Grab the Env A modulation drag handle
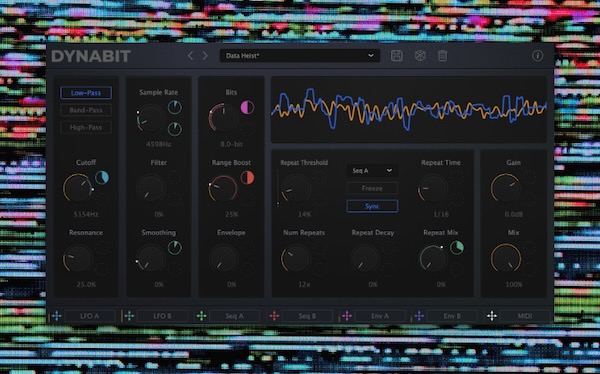Image resolution: width=600 pixels, height=374 pixels. 347,316
